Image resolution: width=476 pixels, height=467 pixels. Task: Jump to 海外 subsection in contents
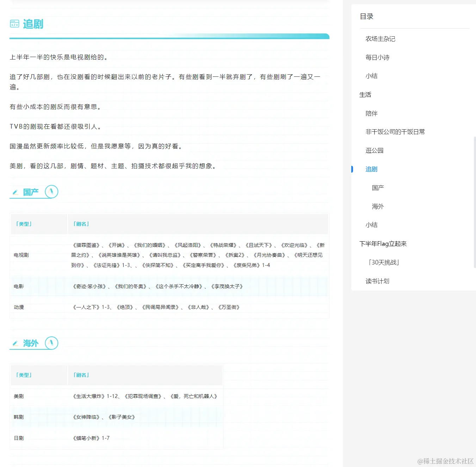[378, 206]
